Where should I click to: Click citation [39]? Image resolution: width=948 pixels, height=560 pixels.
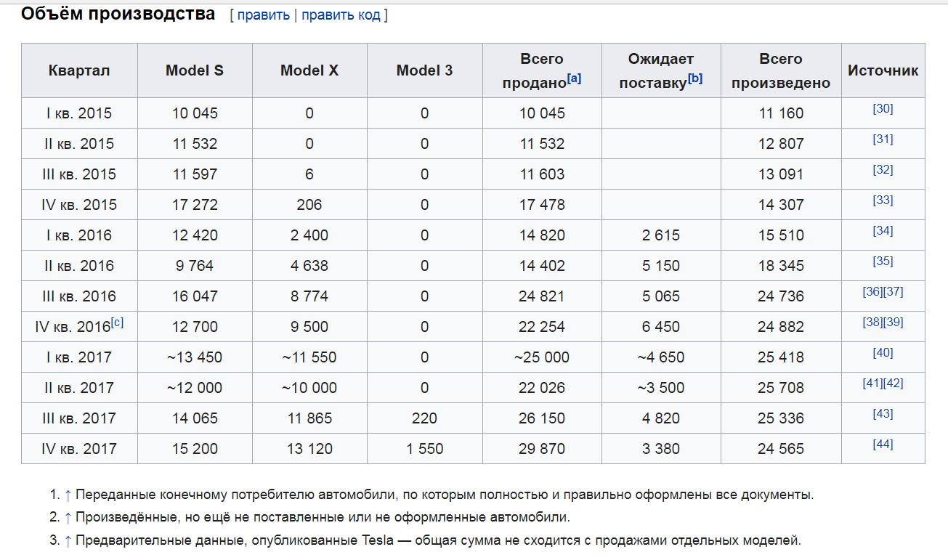(x=894, y=322)
